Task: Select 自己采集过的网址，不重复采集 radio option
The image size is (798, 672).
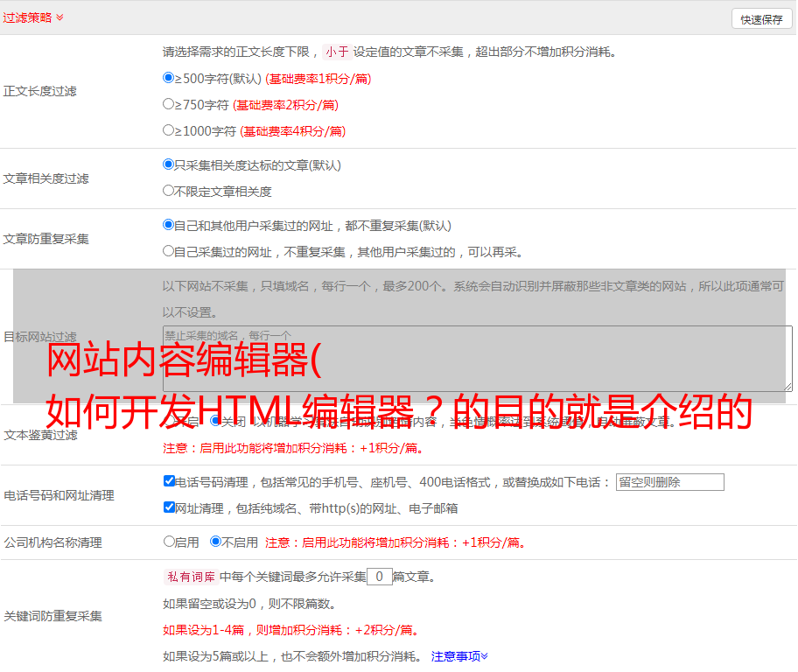Action: tap(169, 251)
